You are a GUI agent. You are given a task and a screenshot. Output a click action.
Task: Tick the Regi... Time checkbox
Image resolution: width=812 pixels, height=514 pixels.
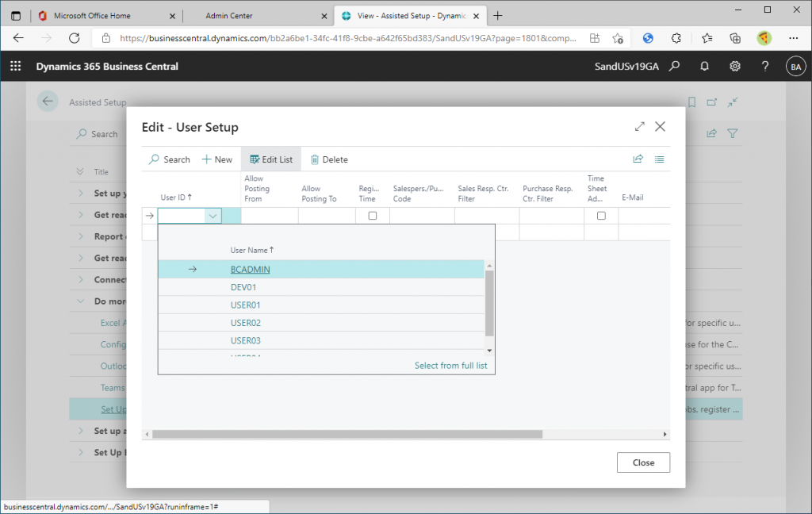click(x=373, y=216)
